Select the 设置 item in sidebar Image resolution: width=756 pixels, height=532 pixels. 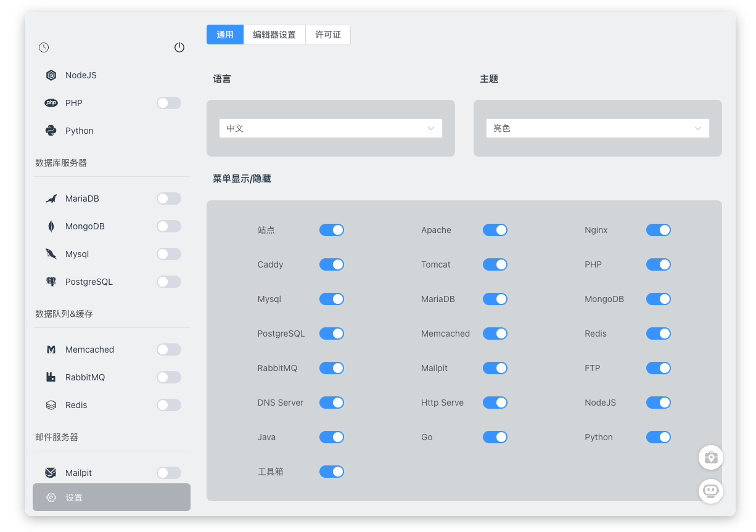[112, 497]
